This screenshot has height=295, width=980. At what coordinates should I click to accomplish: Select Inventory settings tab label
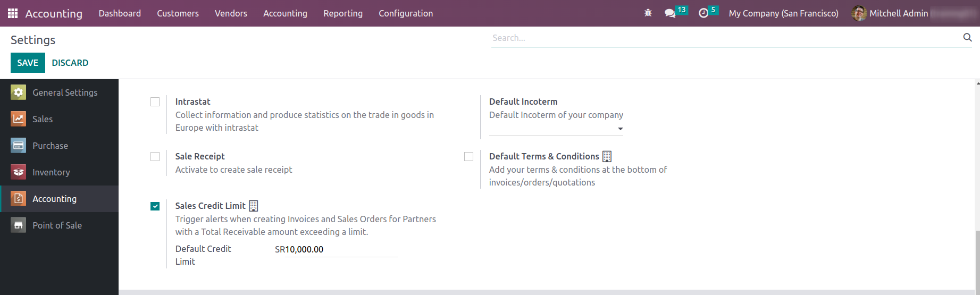click(x=51, y=172)
